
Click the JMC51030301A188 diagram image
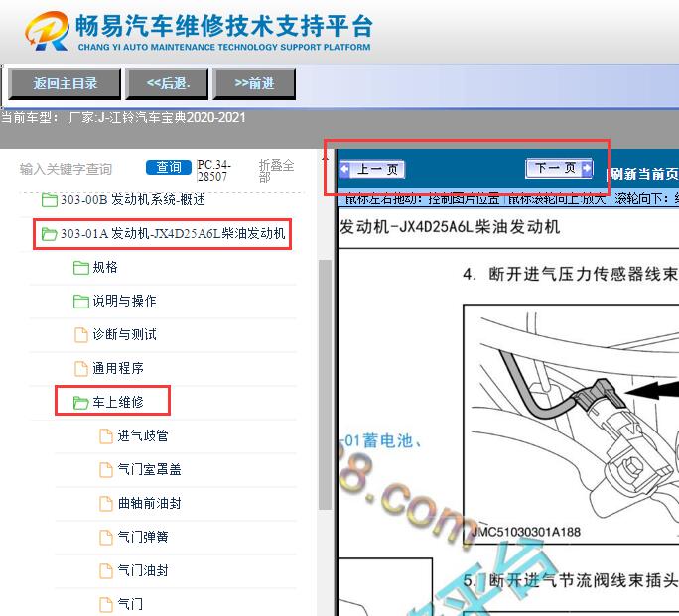click(571, 424)
